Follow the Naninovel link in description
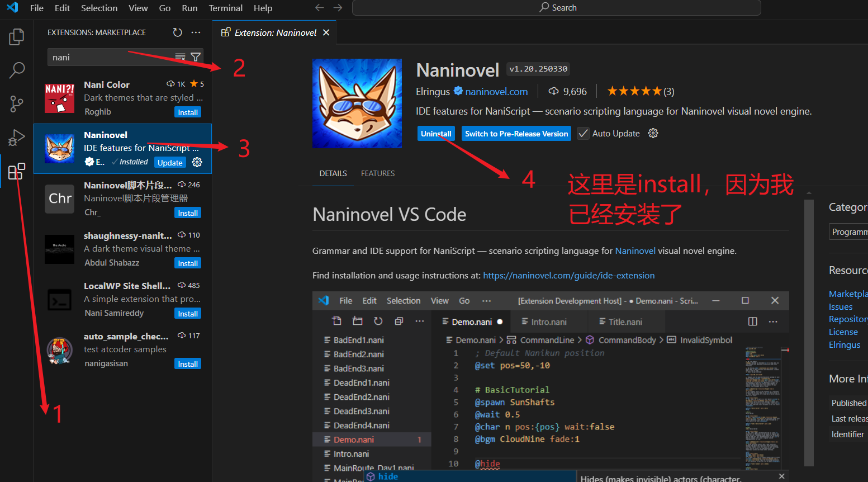This screenshot has width=868, height=482. pyautogui.click(x=635, y=251)
